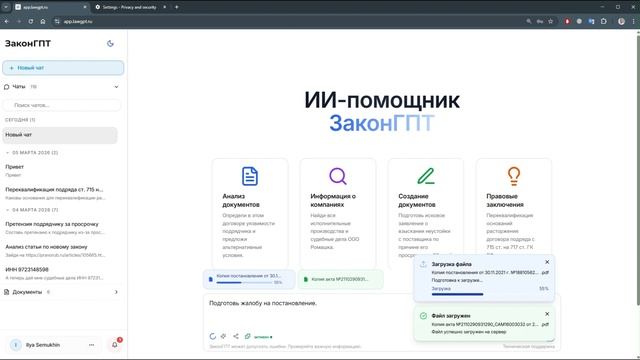The height and width of the screenshot is (360, 640).
Task: Open the tab search dropdown arrow
Action: (6, 7)
